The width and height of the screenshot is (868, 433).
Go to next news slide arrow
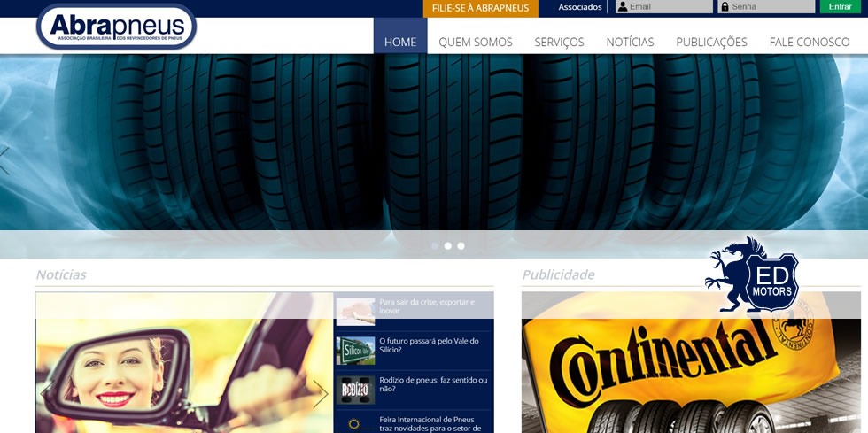[320, 393]
